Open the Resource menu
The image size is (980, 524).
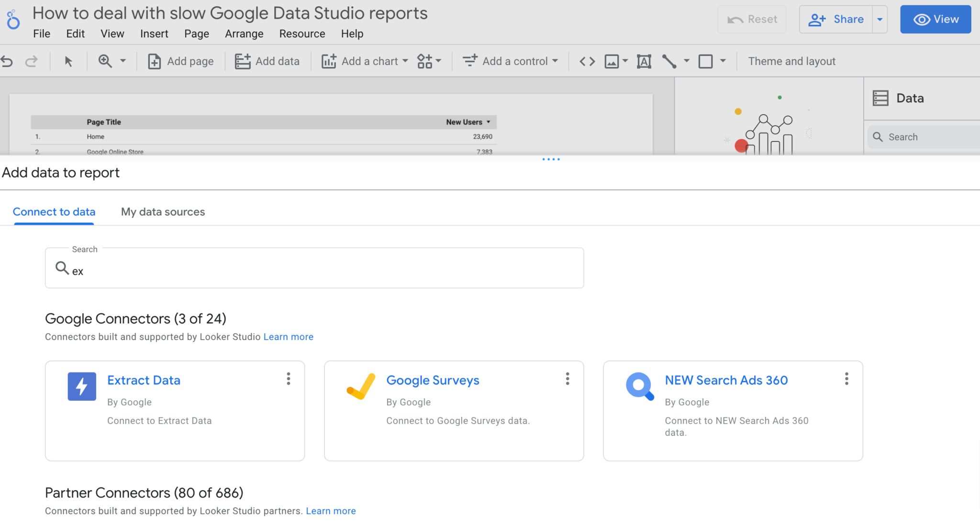[x=302, y=34]
